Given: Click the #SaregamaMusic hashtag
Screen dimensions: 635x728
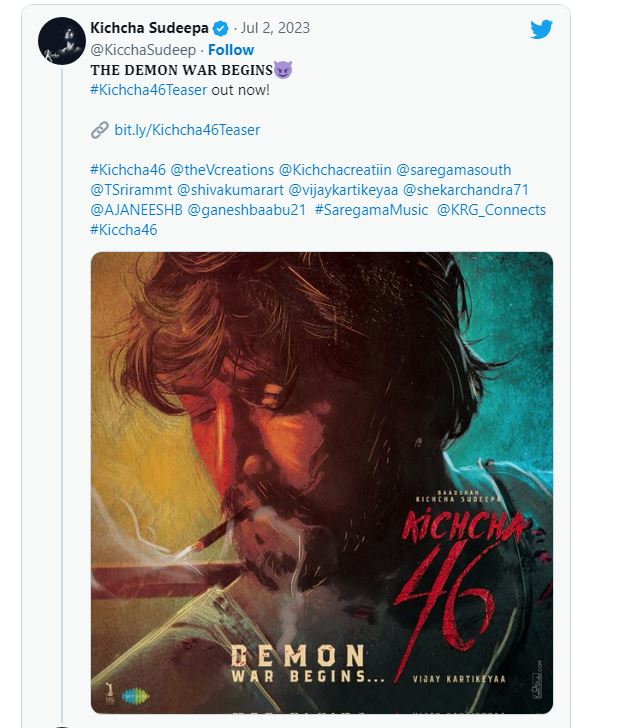Looking at the screenshot, I should tap(371, 210).
